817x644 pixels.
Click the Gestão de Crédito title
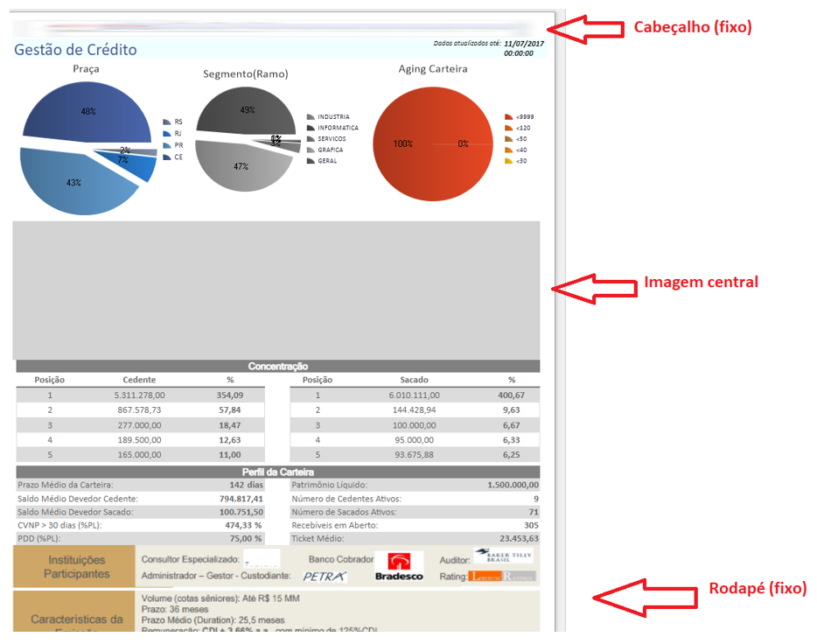75,50
